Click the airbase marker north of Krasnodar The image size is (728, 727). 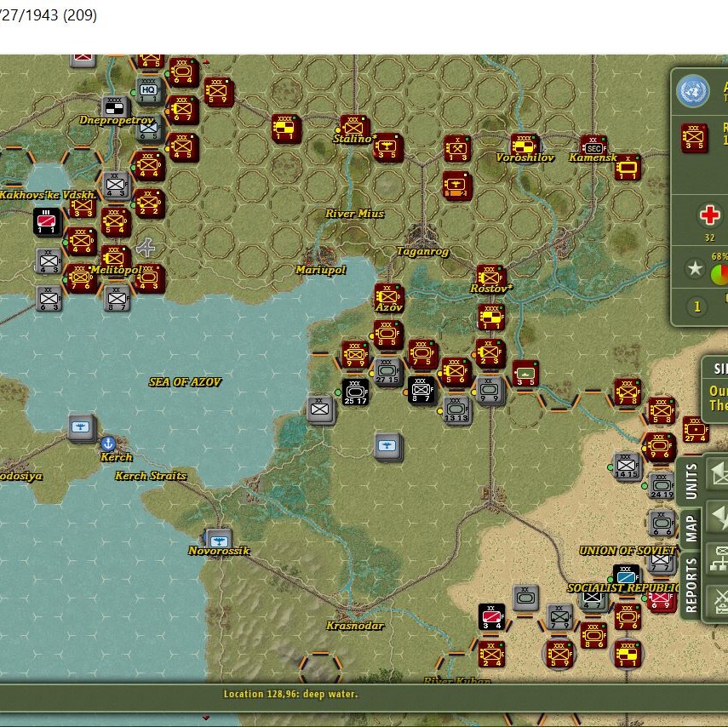pyautogui.click(x=387, y=447)
